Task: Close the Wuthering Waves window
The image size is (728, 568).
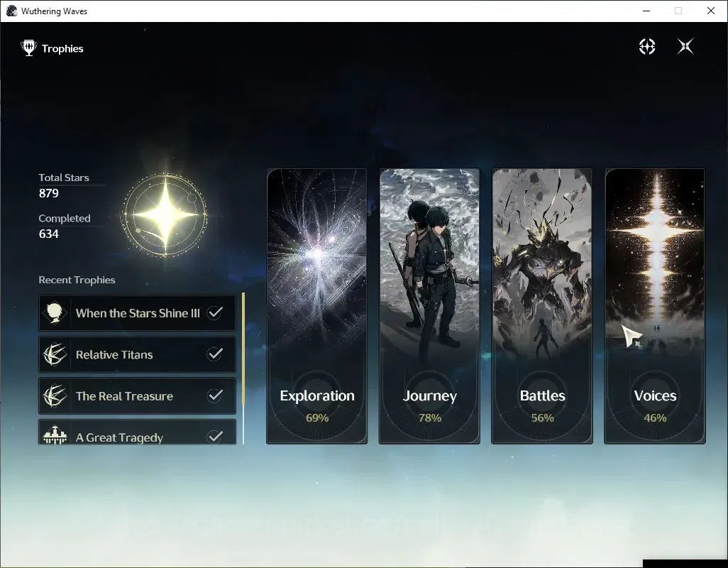Action: pyautogui.click(x=710, y=11)
